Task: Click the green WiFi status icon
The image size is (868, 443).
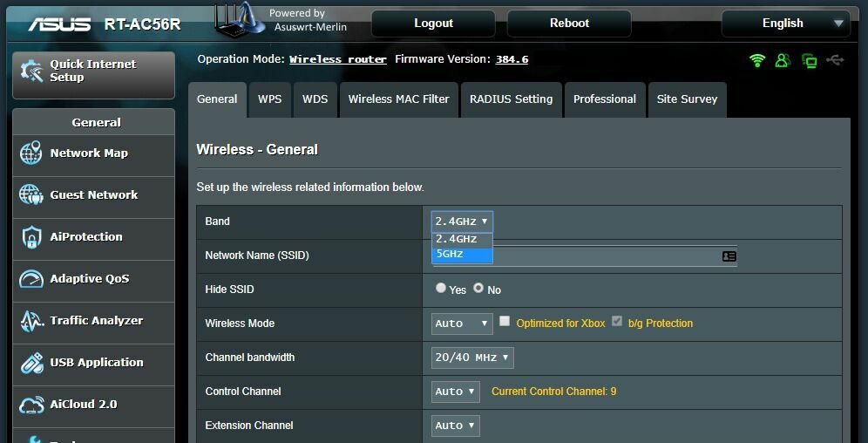Action: (756, 60)
